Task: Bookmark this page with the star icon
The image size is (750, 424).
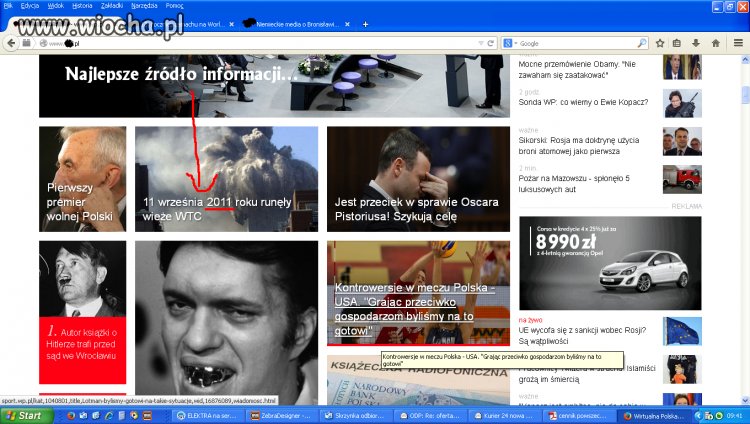Action: coord(660,43)
